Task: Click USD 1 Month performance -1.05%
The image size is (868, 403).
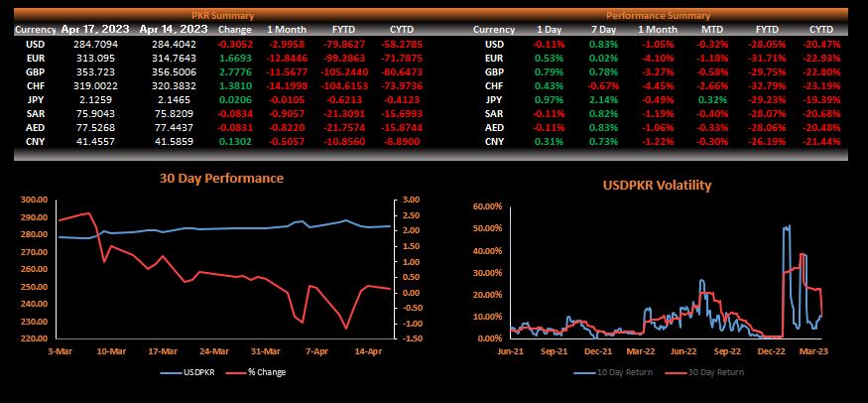Action: (x=659, y=44)
